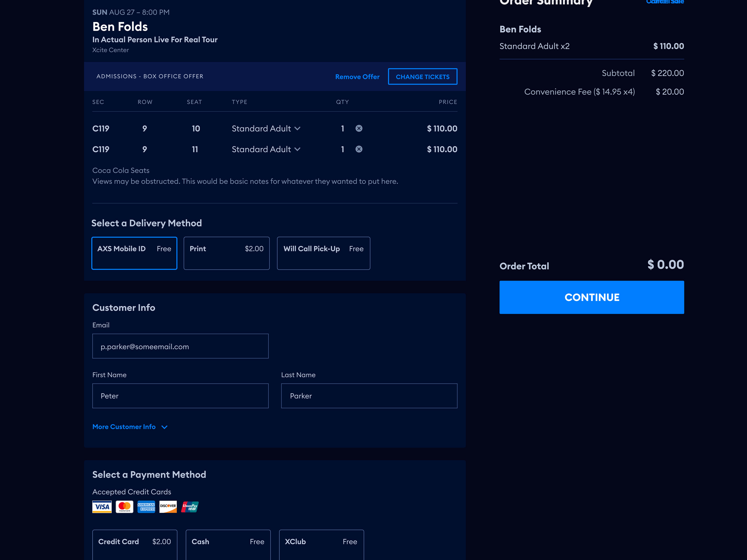Click the UnionPay card logo
The image size is (747, 560).
pyautogui.click(x=190, y=507)
